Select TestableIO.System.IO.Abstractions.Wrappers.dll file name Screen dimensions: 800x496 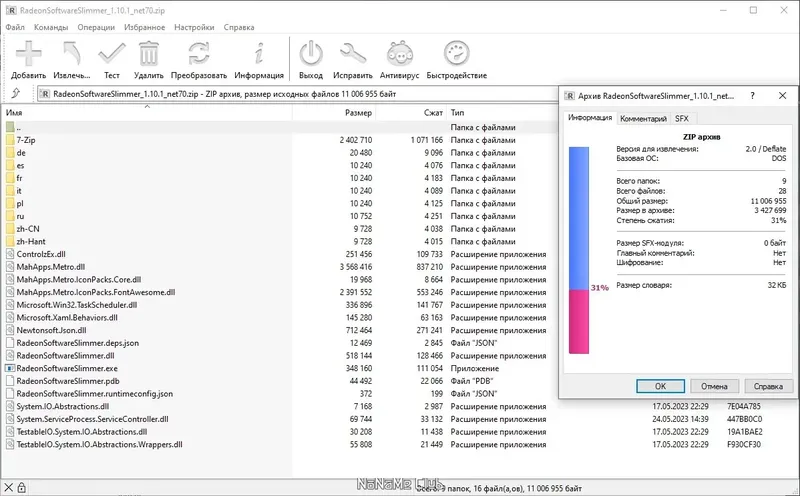click(99, 444)
